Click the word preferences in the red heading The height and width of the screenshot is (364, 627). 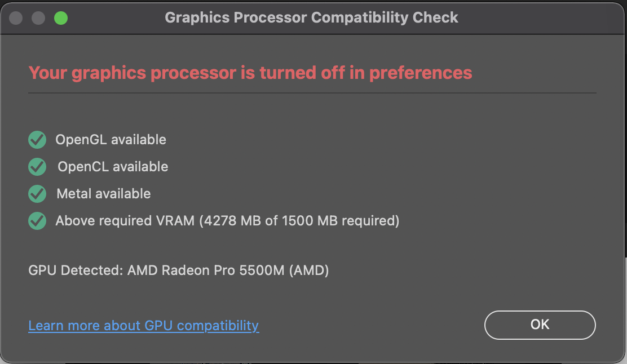[x=421, y=73]
